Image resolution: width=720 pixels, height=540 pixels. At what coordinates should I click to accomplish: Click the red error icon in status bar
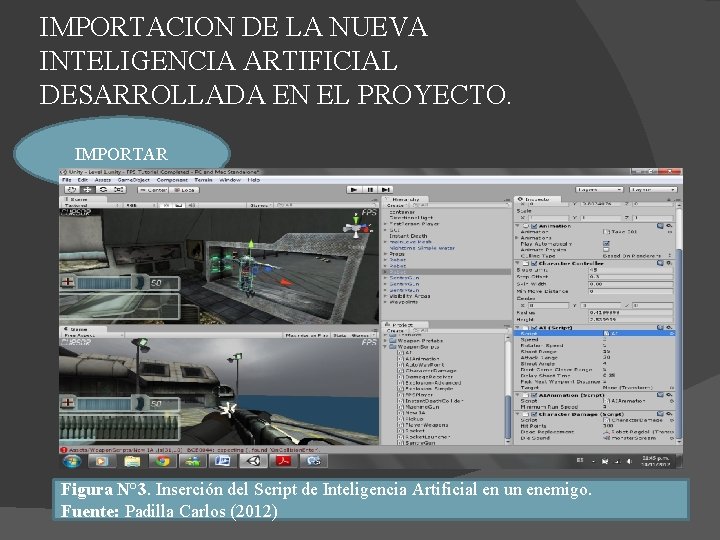64,450
